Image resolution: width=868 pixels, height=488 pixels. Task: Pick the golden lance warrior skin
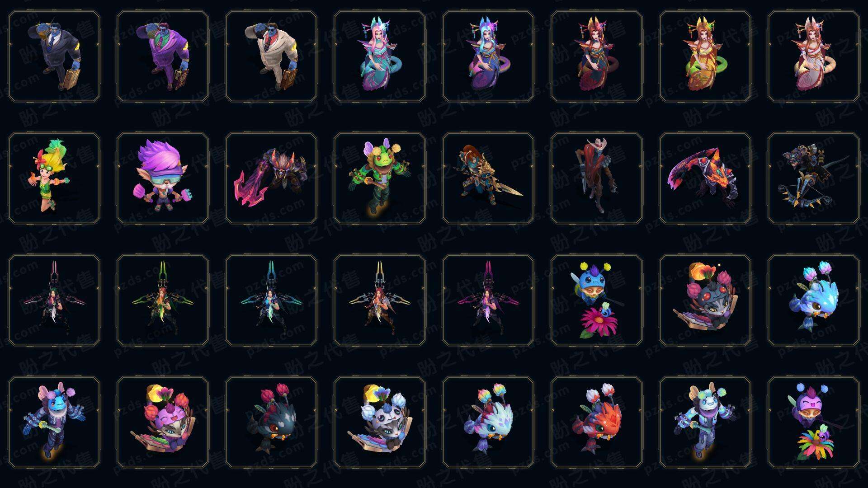click(488, 178)
